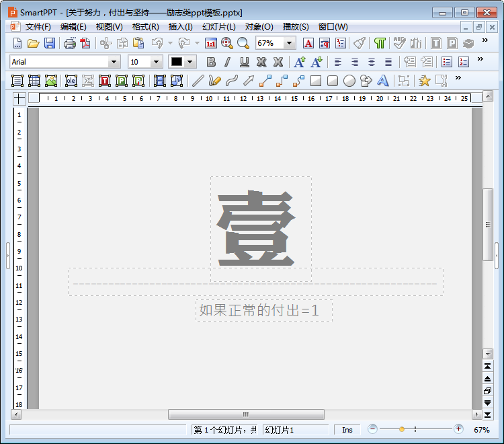Select the curve drawing tool

(232, 81)
